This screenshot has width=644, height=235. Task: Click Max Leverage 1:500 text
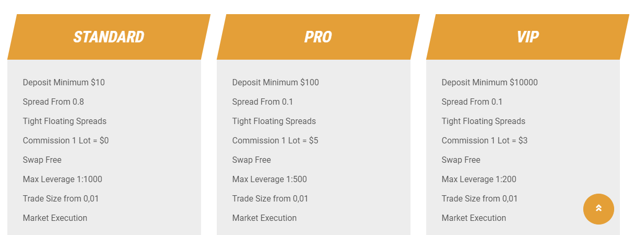[x=270, y=179]
